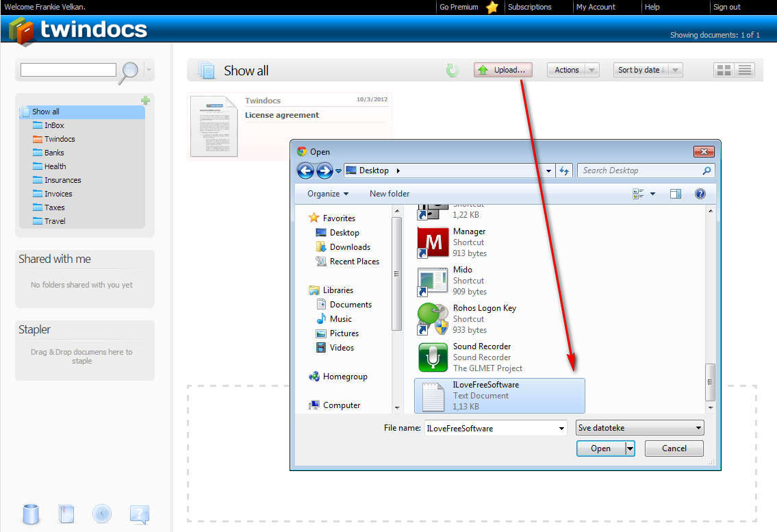Click Sign out in the top bar
Screen dimensions: 777x532
[727, 7]
